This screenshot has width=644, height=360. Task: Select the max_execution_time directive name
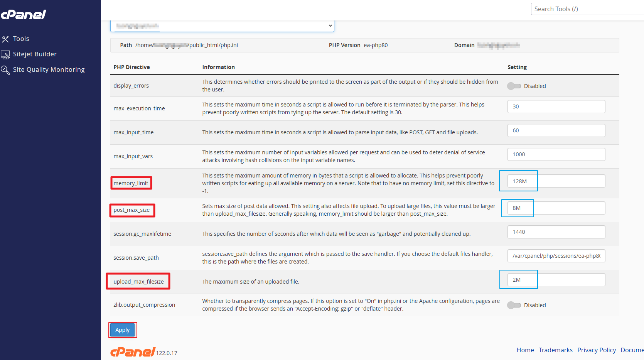coord(139,108)
